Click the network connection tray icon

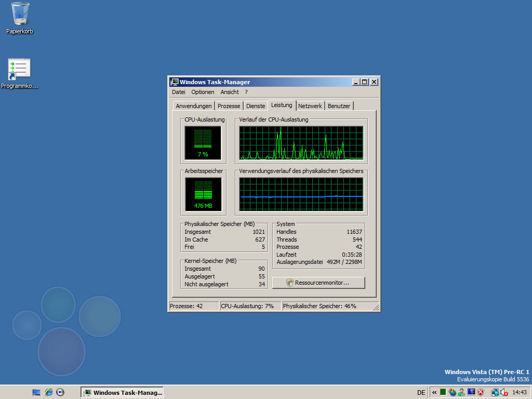495,393
